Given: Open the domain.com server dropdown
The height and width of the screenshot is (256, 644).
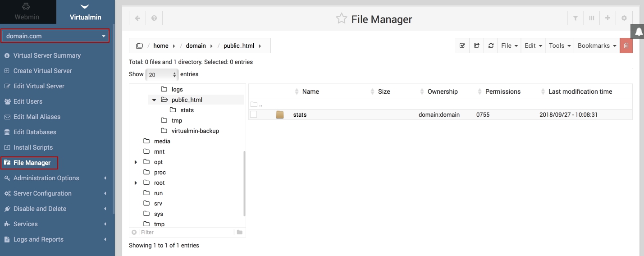Looking at the screenshot, I should 55,36.
